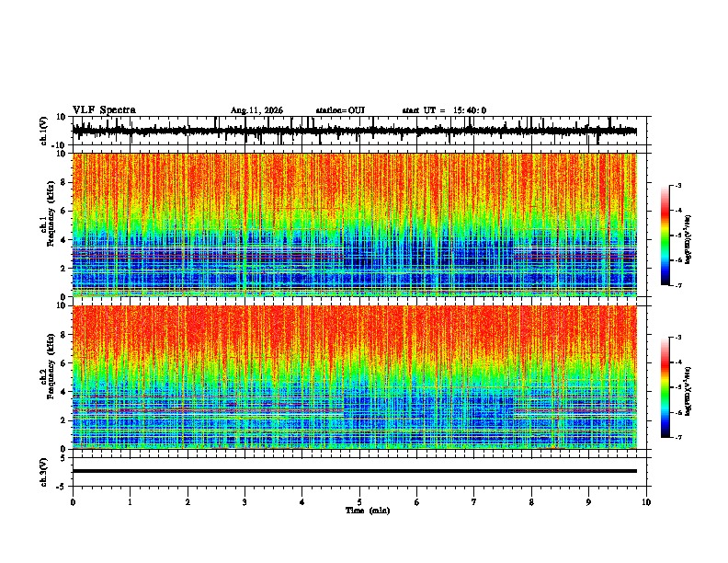Click the log(PSD) label beside ch.2 color bar
This screenshot has height=563, width=728.
click(x=688, y=392)
